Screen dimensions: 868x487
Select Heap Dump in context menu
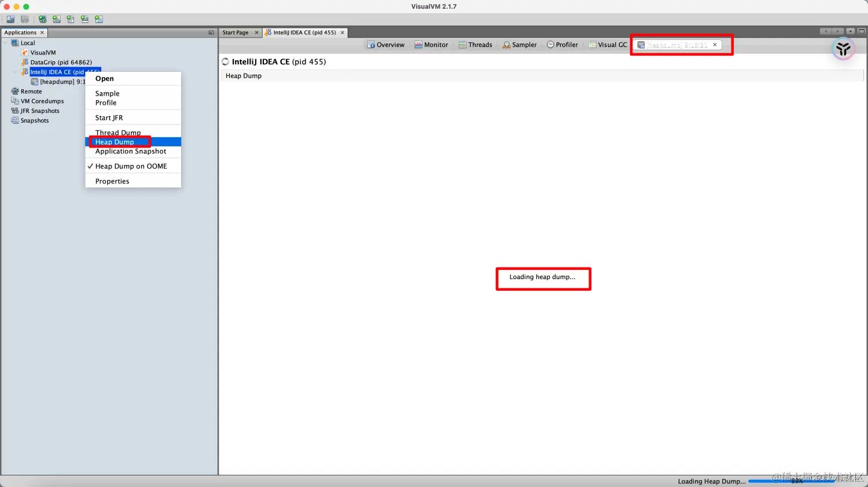tap(133, 142)
